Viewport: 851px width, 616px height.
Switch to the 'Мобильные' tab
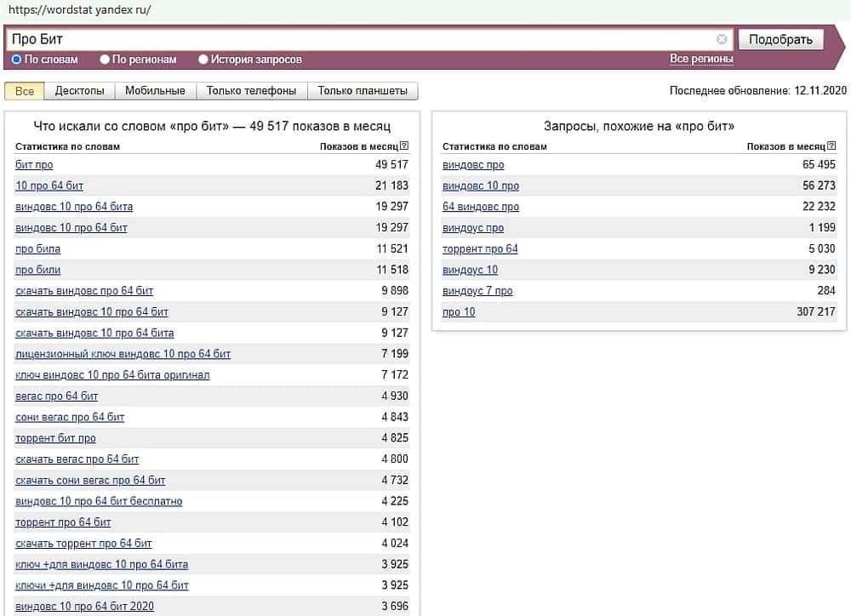[x=155, y=91]
